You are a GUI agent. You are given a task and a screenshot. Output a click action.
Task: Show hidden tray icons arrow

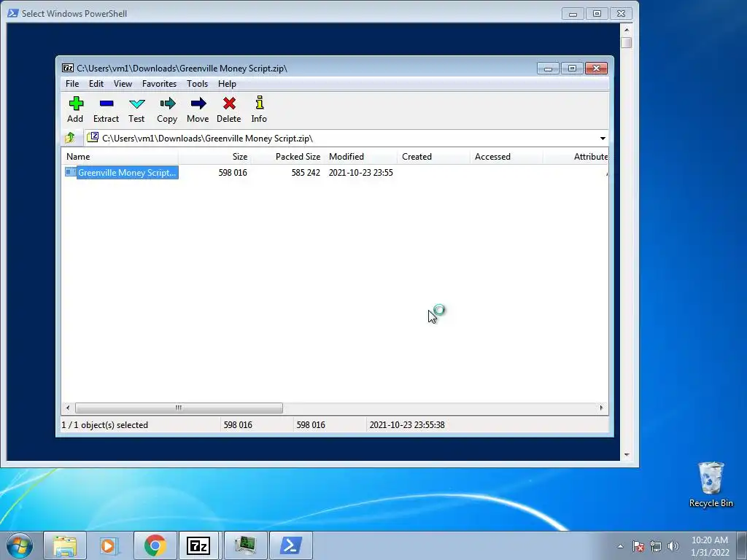tap(620, 546)
